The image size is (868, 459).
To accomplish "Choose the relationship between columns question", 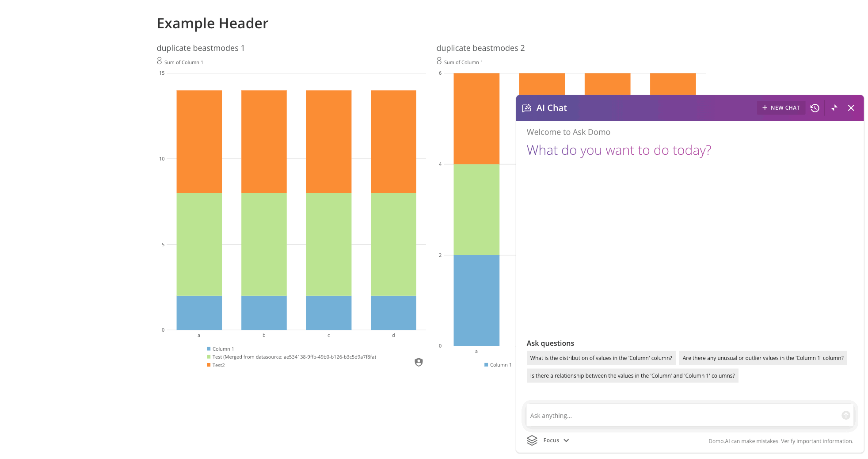I will tap(632, 376).
